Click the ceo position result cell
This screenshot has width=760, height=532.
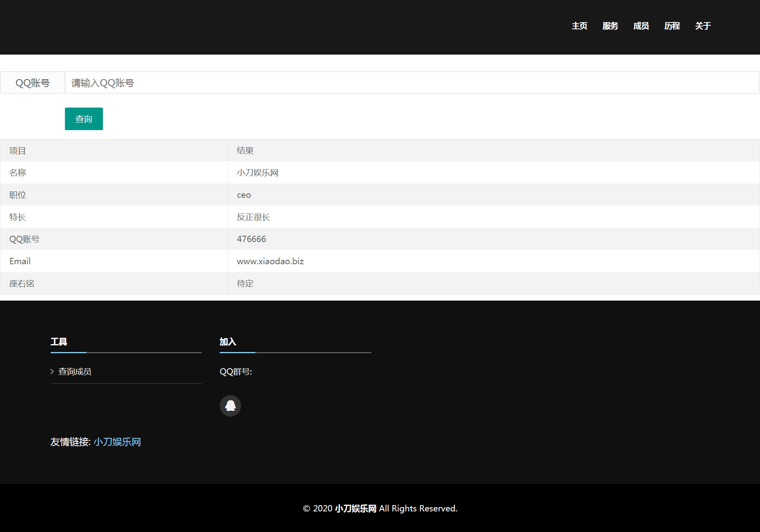(x=244, y=195)
